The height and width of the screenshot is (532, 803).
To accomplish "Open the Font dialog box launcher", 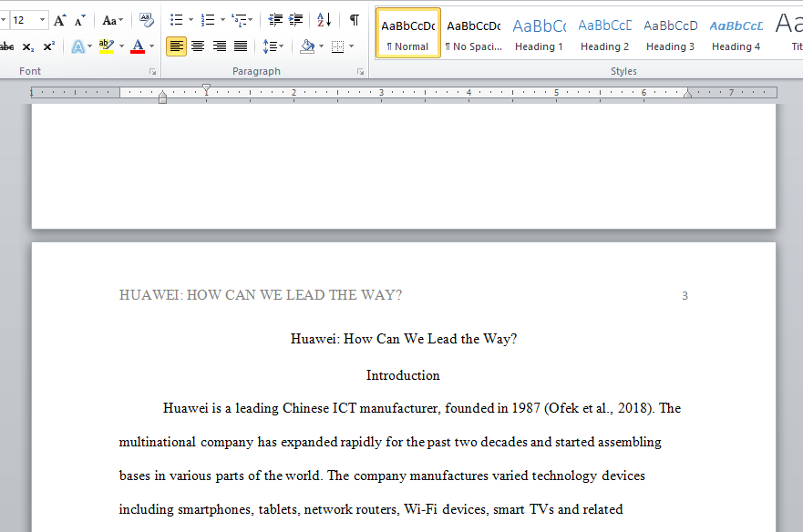I will (152, 72).
